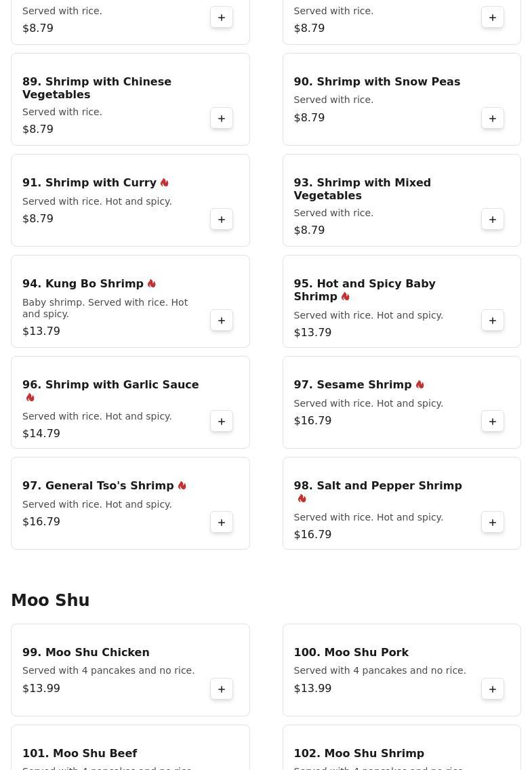Click Salt and Pepper Shrimp's spicy icon
This screenshot has width=532, height=770.
tap(302, 499)
